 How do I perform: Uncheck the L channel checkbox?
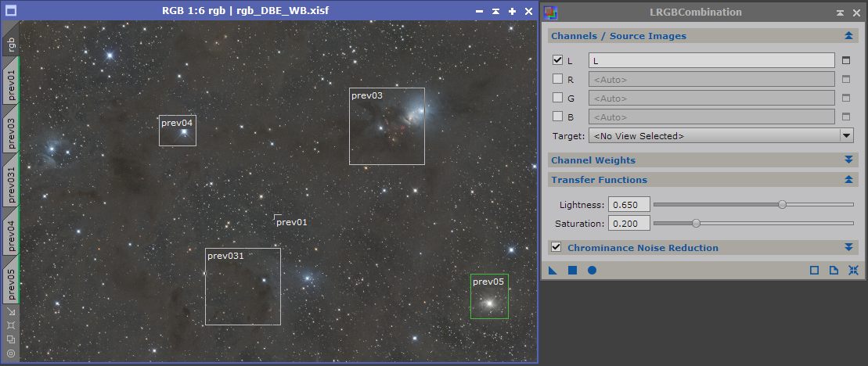557,59
